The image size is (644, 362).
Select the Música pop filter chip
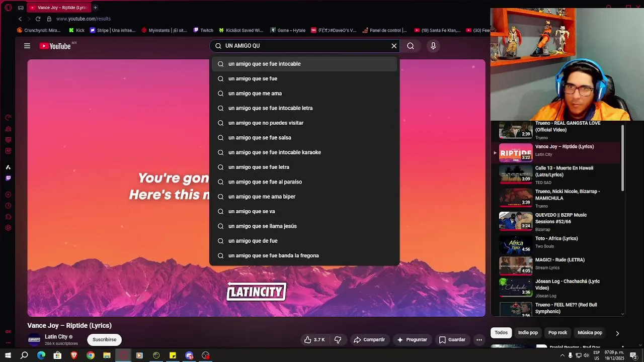(x=590, y=332)
